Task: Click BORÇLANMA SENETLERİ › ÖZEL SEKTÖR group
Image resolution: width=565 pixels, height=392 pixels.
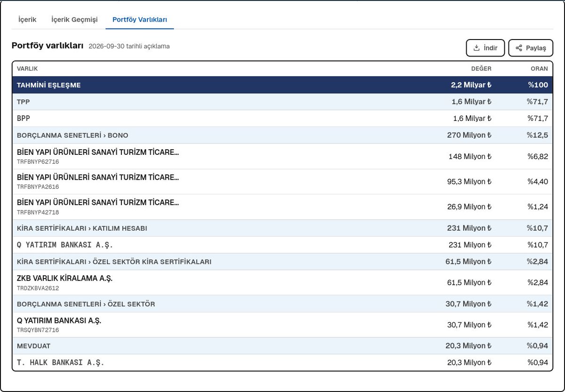Action: pyautogui.click(x=282, y=304)
